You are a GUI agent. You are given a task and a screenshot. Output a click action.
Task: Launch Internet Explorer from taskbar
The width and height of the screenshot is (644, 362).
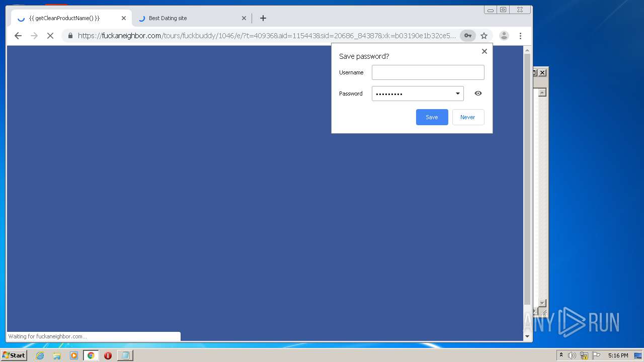[40, 355]
